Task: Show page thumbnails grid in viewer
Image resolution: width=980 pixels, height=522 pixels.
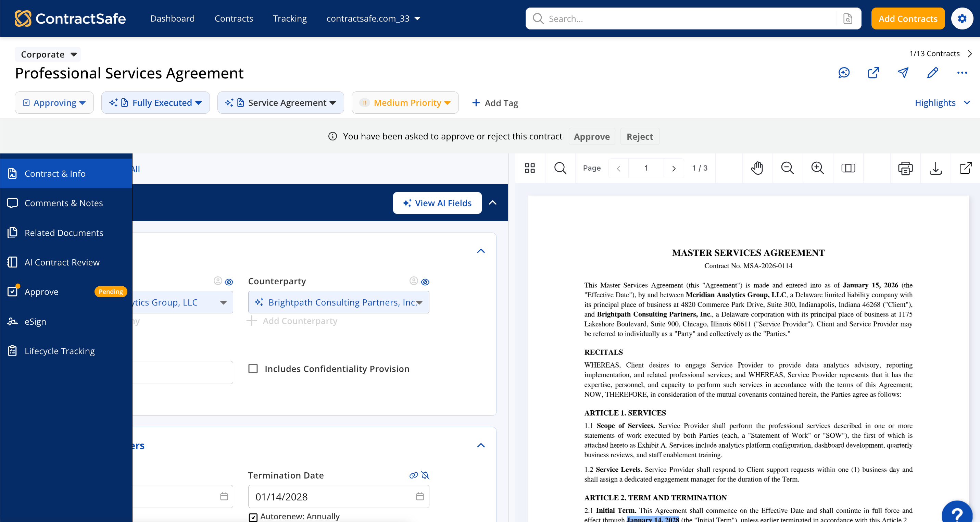Action: pyautogui.click(x=530, y=168)
